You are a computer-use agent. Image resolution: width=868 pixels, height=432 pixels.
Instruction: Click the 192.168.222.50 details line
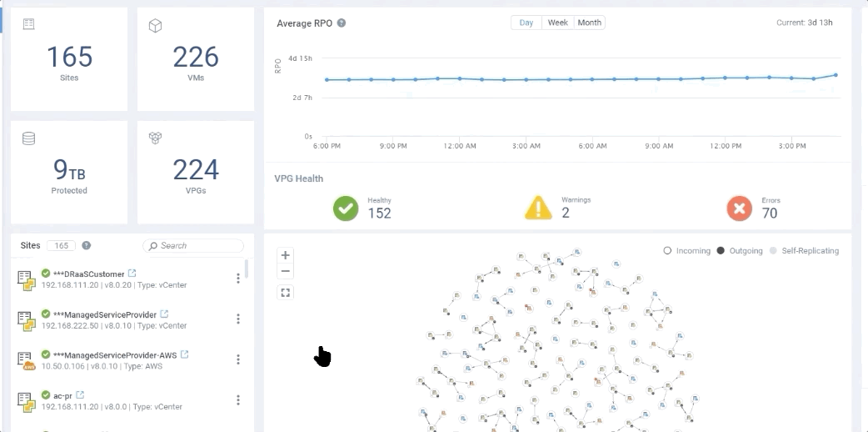tap(114, 325)
